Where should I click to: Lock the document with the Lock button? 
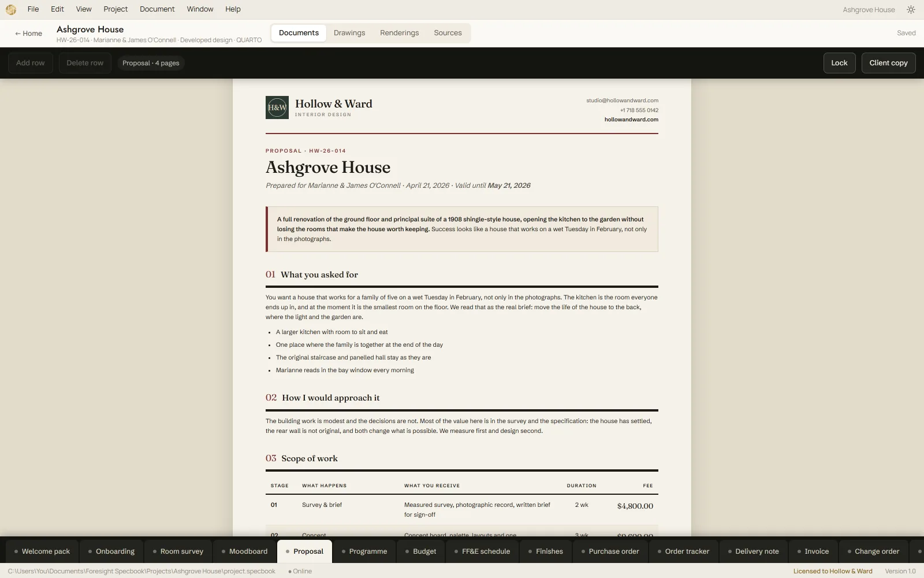pos(839,63)
